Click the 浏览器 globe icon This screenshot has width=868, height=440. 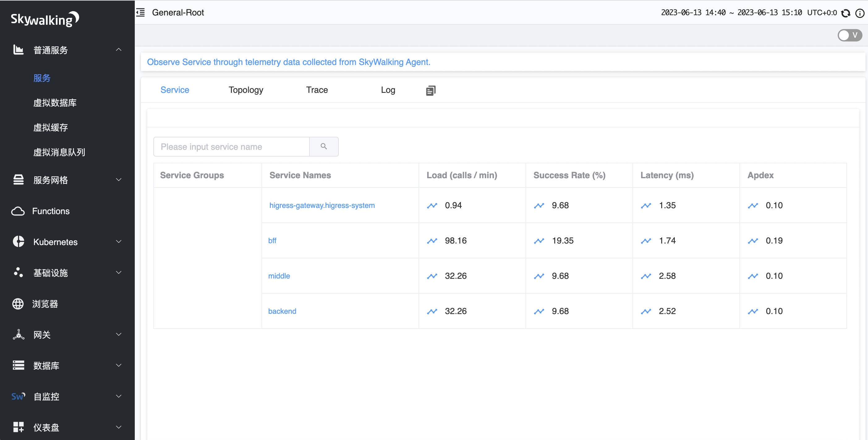point(18,304)
